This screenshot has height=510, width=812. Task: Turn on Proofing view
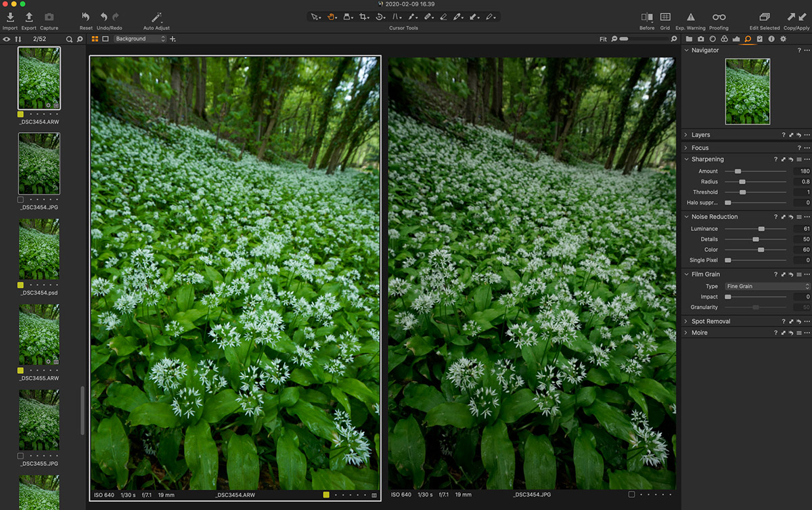coord(718,17)
